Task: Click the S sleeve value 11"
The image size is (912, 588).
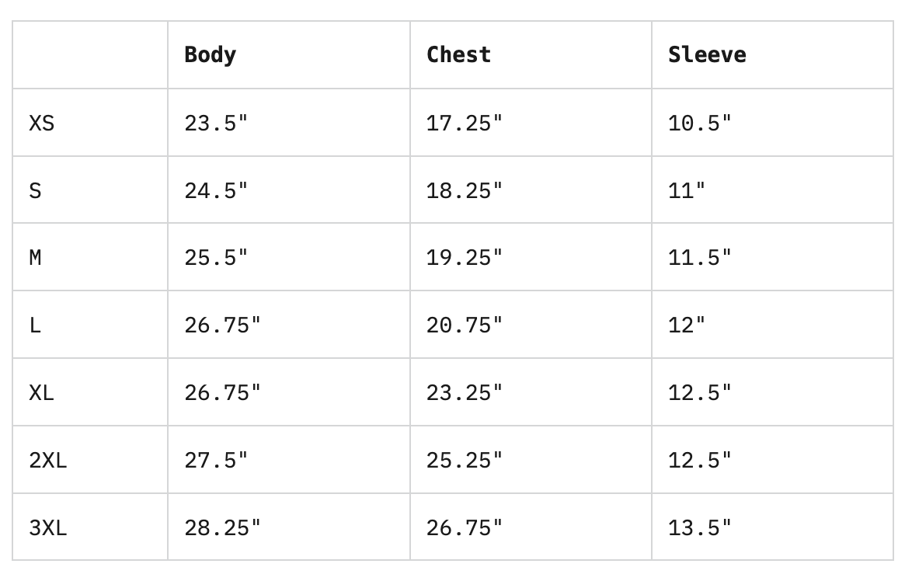Action: pos(687,190)
